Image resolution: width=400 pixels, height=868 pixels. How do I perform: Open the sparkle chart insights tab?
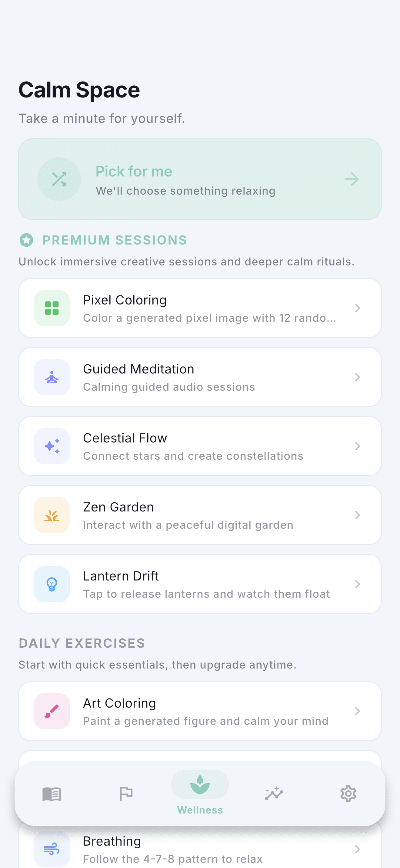pyautogui.click(x=274, y=794)
